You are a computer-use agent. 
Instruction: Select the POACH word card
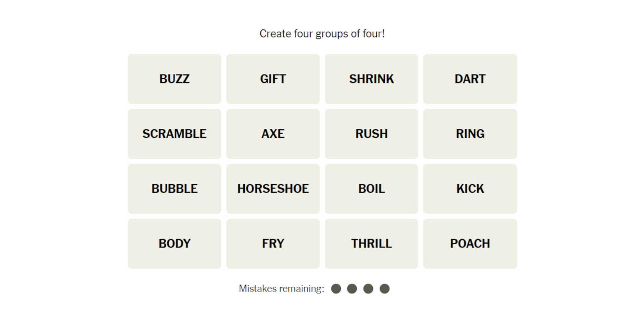[470, 244]
